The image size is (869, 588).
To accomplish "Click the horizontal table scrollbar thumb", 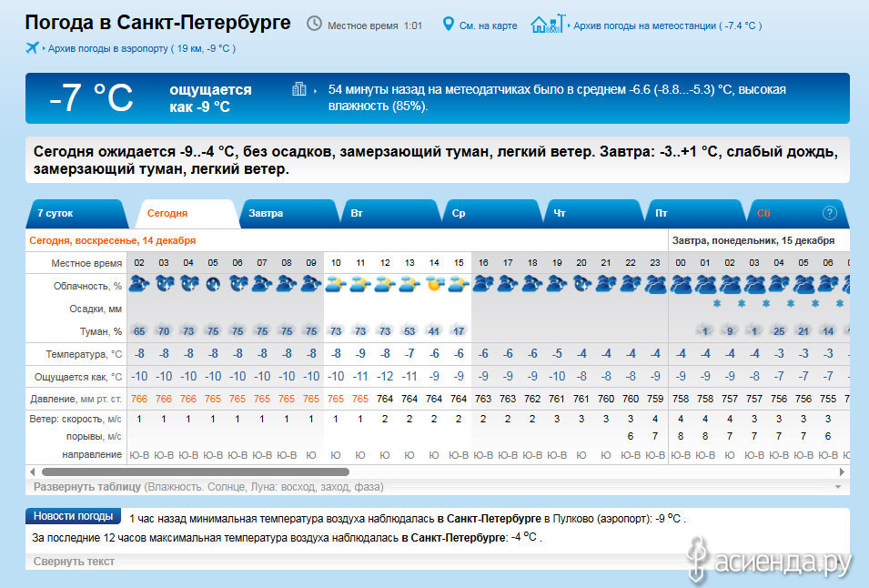I will [195, 471].
